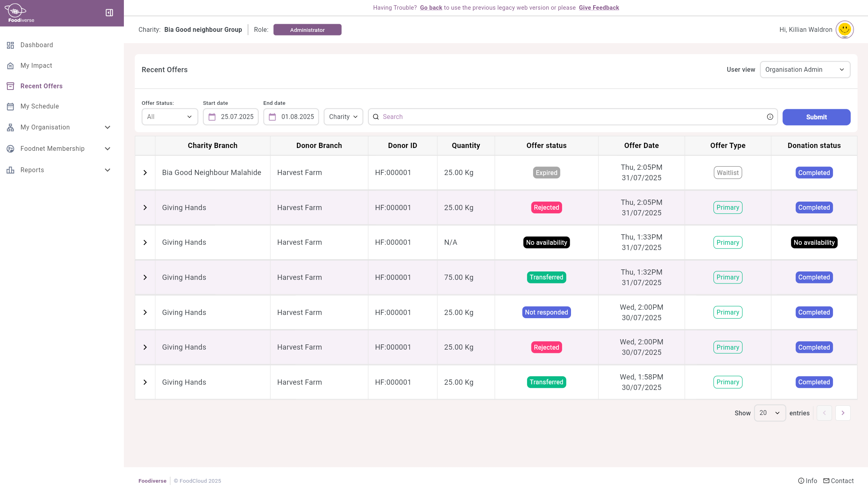
Task: Open My Schedule in sidebar
Action: (x=40, y=106)
